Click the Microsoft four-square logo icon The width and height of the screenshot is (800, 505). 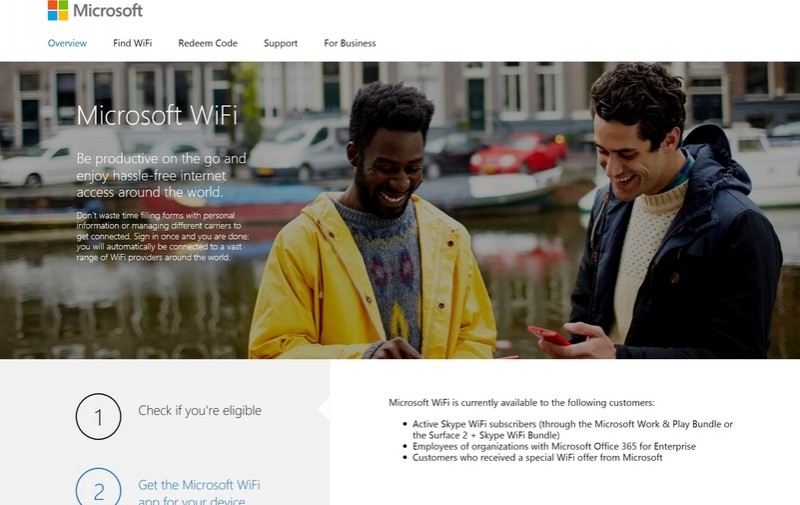pyautogui.click(x=58, y=10)
